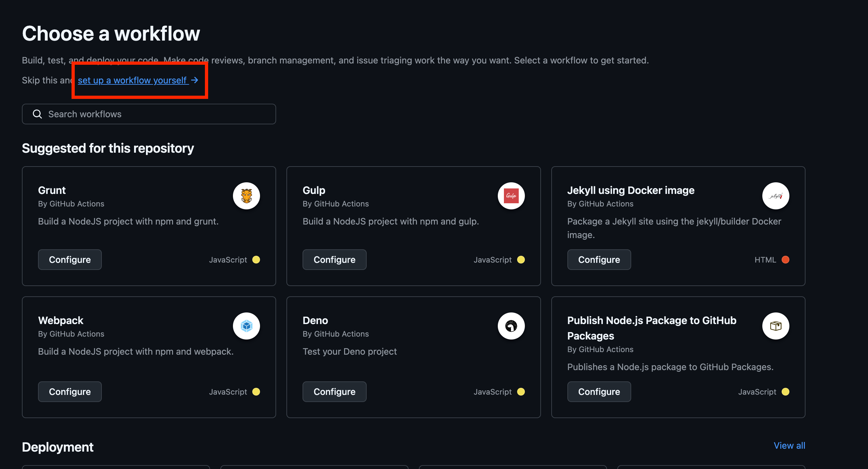868x469 pixels.
Task: Click the magnifier icon in search box
Action: coord(37,114)
